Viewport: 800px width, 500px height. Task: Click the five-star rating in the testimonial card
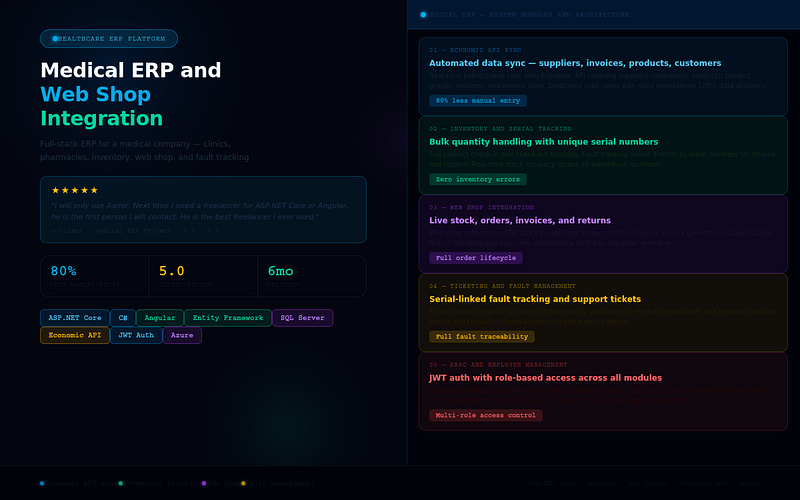tap(74, 190)
